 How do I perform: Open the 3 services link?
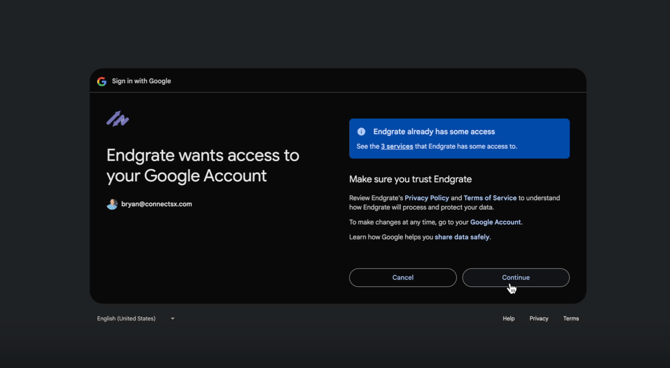[x=397, y=146]
